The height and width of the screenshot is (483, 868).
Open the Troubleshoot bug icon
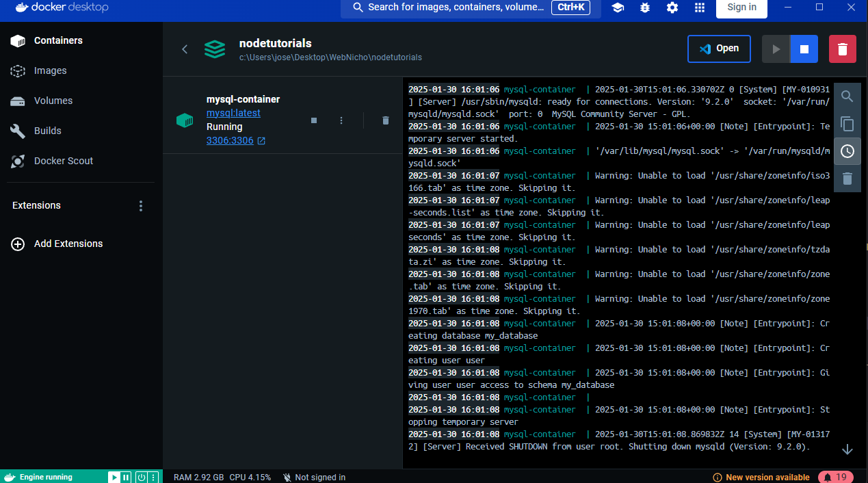645,8
